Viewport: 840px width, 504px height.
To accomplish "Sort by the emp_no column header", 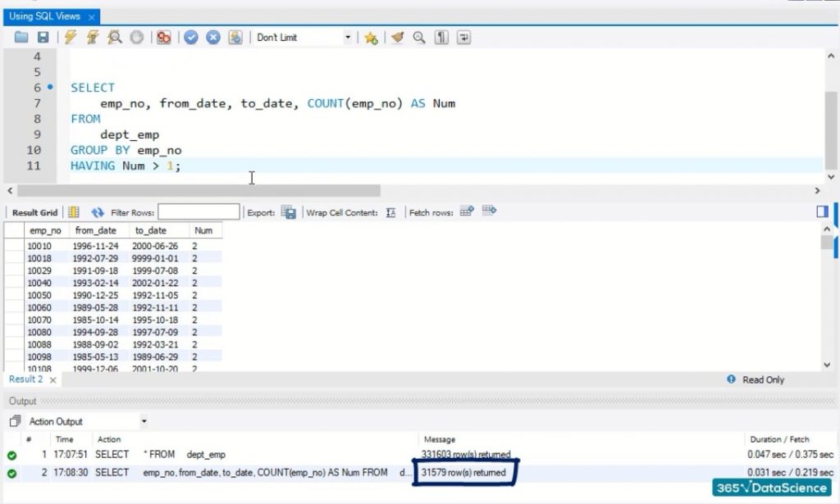I will tap(45, 230).
